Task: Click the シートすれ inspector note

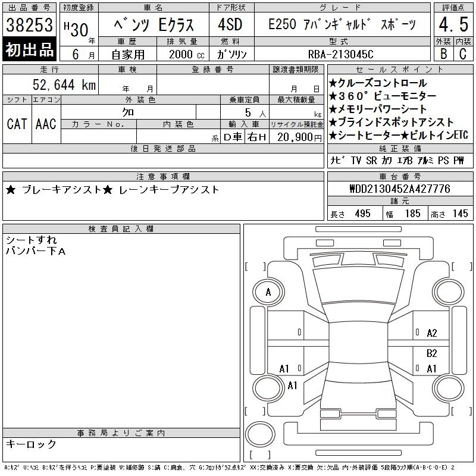Action: [32, 240]
